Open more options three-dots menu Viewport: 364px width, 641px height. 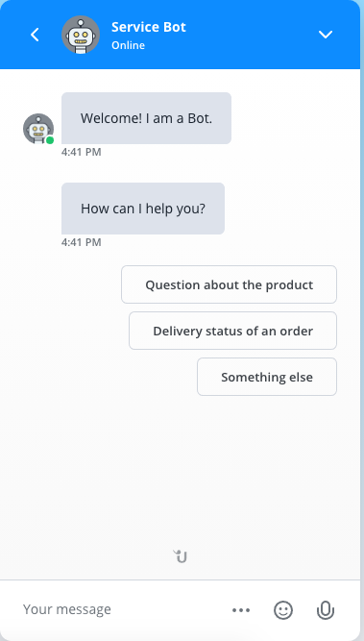pyautogui.click(x=241, y=610)
